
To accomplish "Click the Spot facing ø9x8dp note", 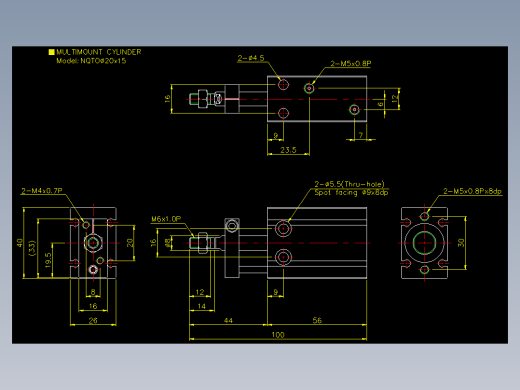I will (x=352, y=193).
